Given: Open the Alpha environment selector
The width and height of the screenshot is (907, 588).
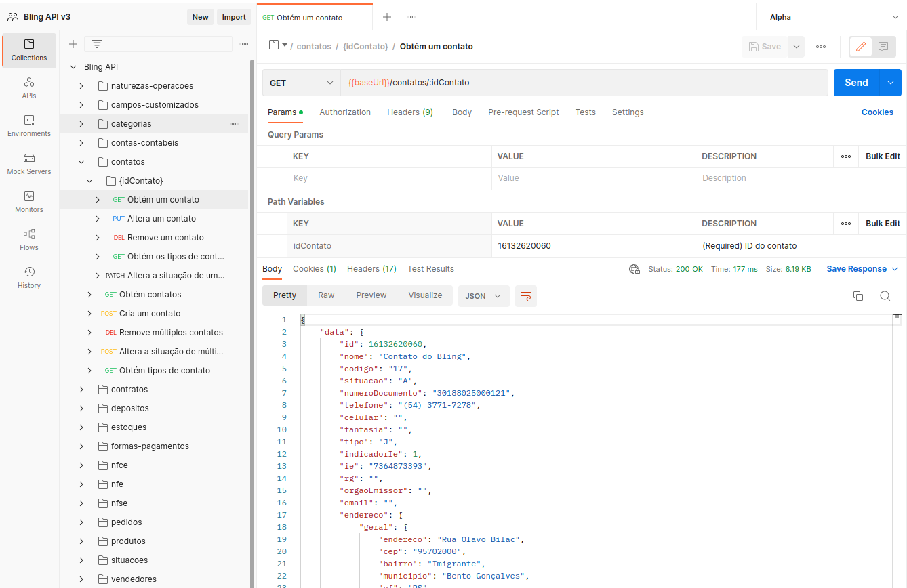Looking at the screenshot, I should 831,17.
